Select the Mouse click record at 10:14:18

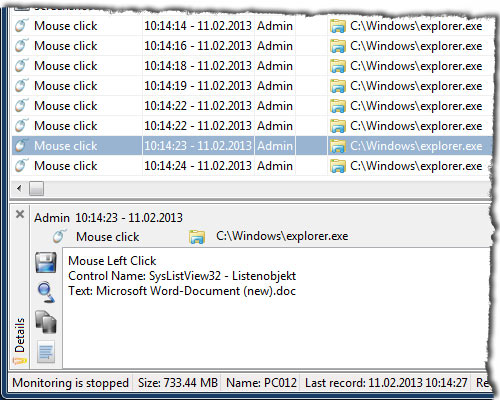pos(252,66)
